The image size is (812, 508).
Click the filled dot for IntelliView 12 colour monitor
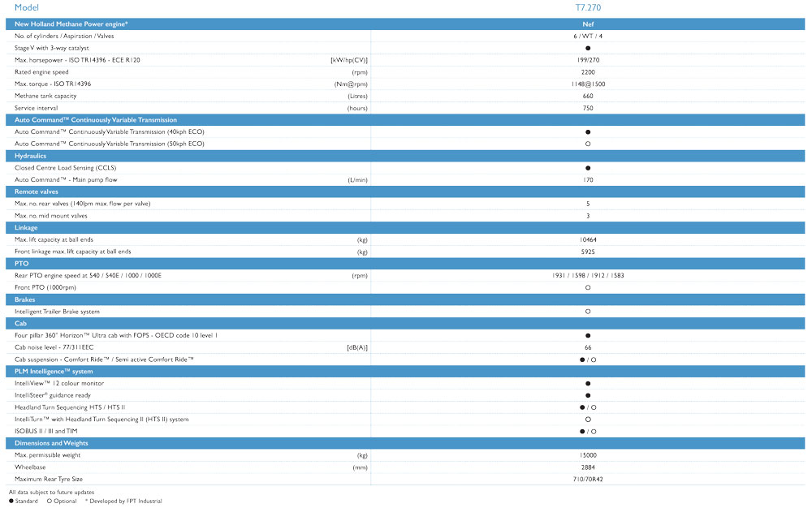[588, 383]
